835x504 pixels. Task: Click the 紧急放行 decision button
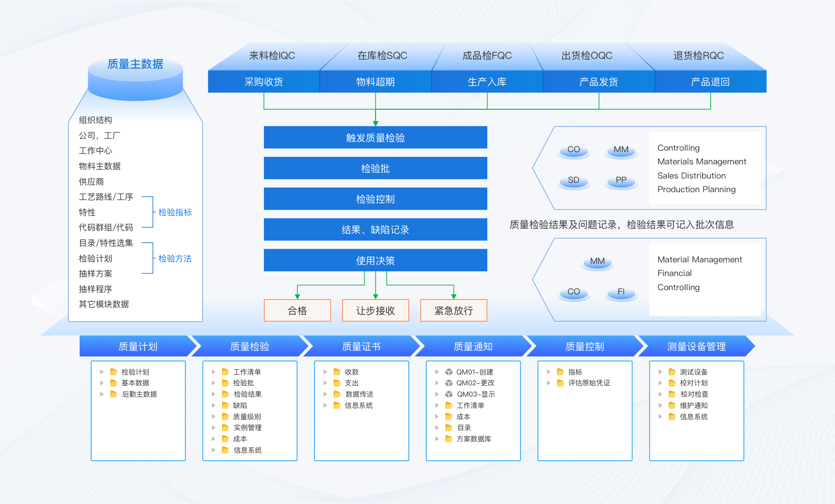pyautogui.click(x=453, y=311)
